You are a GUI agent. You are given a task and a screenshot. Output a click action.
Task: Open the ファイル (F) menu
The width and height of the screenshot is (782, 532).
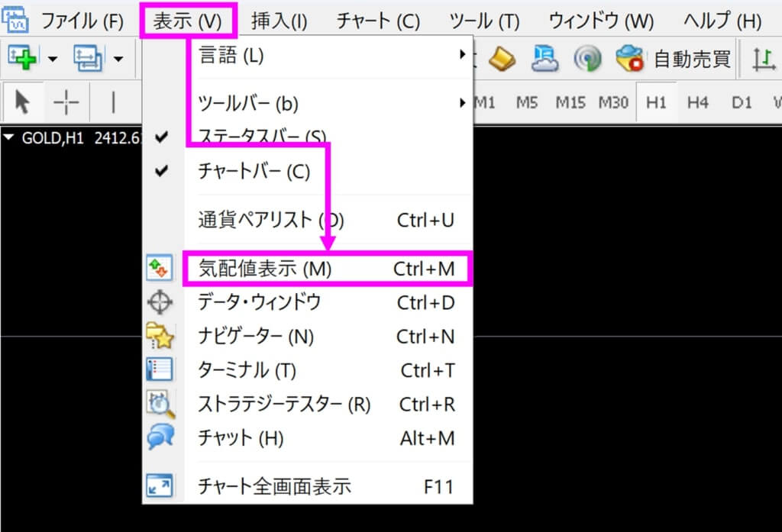tap(82, 21)
